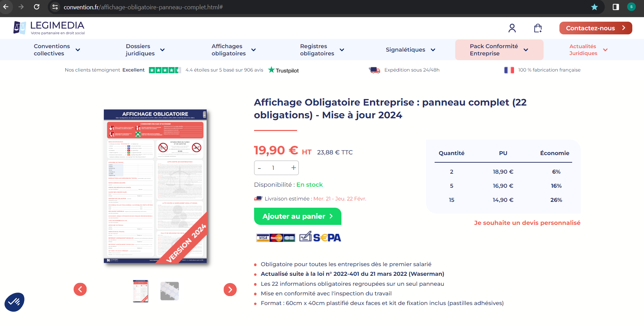
Task: Open the user account icon
Action: pyautogui.click(x=512, y=28)
